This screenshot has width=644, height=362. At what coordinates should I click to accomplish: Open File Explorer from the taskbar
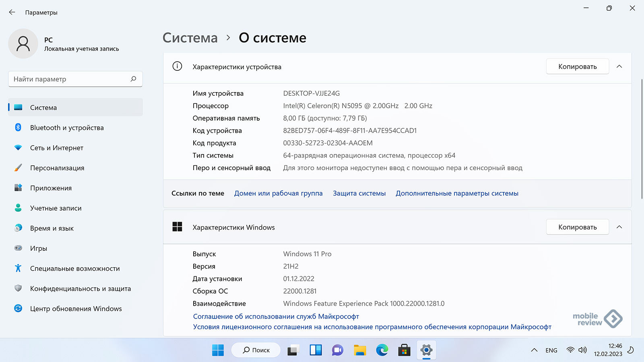(x=360, y=350)
